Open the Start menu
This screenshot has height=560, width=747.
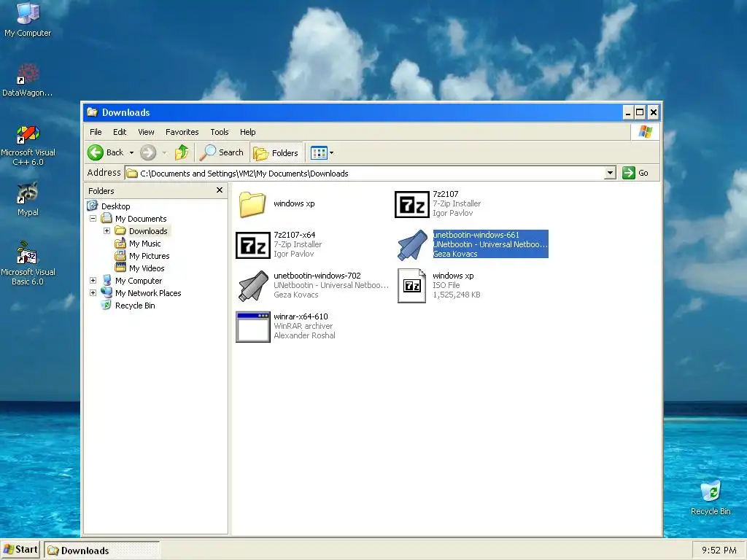20,550
